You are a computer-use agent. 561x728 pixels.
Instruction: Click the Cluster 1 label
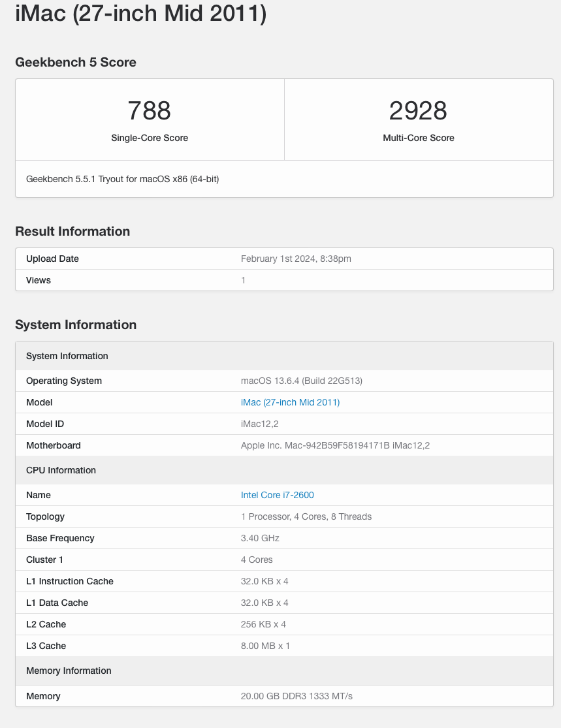[x=44, y=560]
